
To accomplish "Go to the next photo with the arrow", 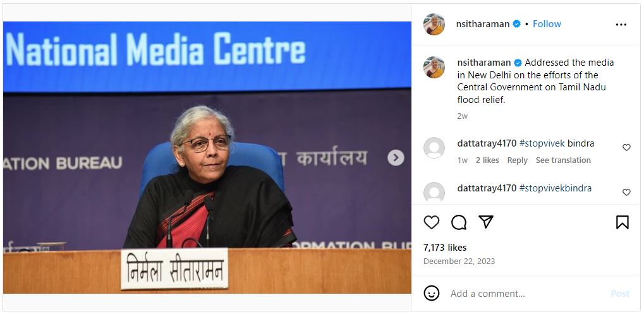I will (x=396, y=157).
